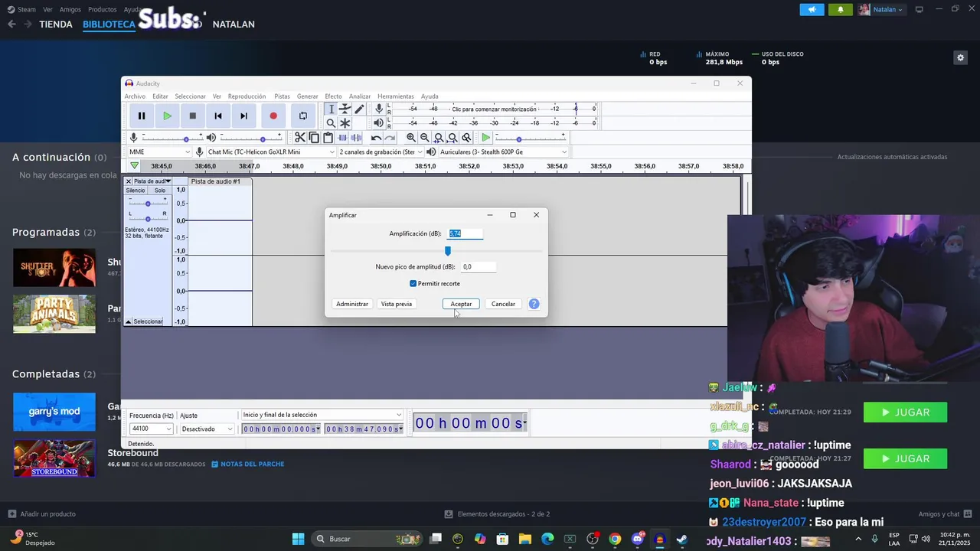This screenshot has height=551, width=980.
Task: Open the BIBLIOTECA tab in Steam
Action: 109,24
